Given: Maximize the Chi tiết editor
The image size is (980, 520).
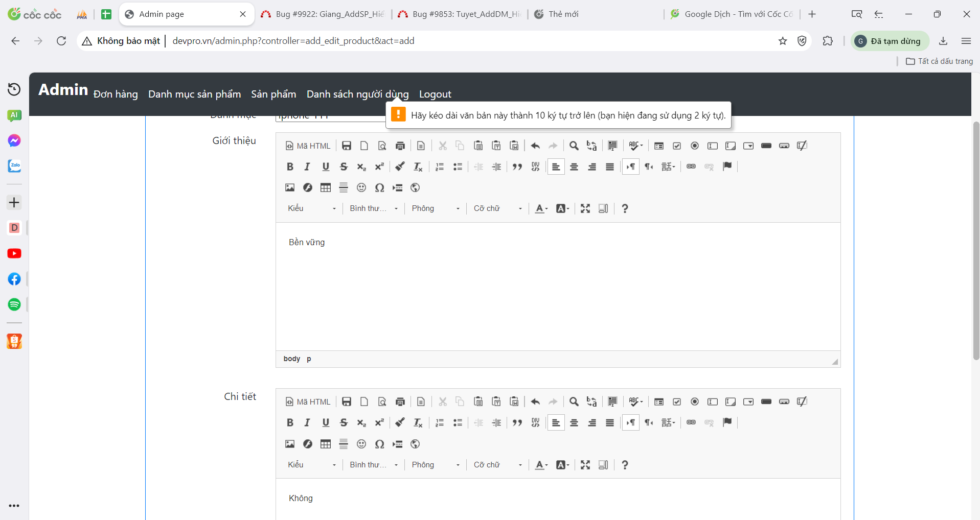Looking at the screenshot, I should (585, 465).
